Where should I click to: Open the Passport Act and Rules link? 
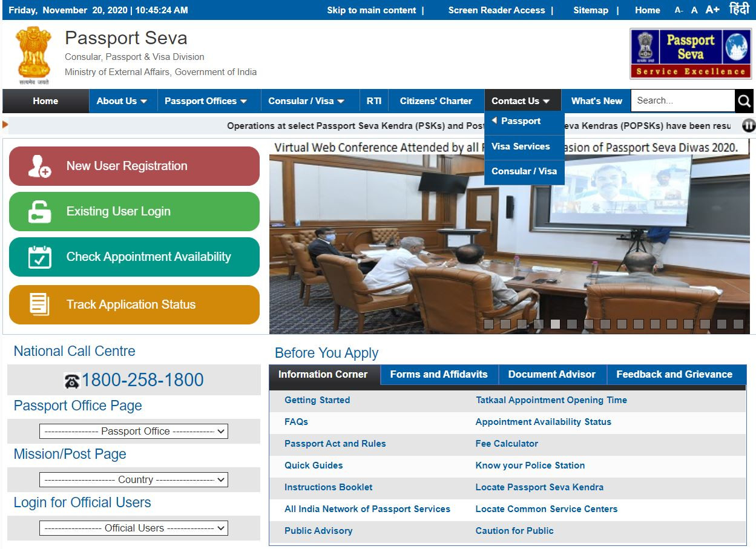click(335, 444)
